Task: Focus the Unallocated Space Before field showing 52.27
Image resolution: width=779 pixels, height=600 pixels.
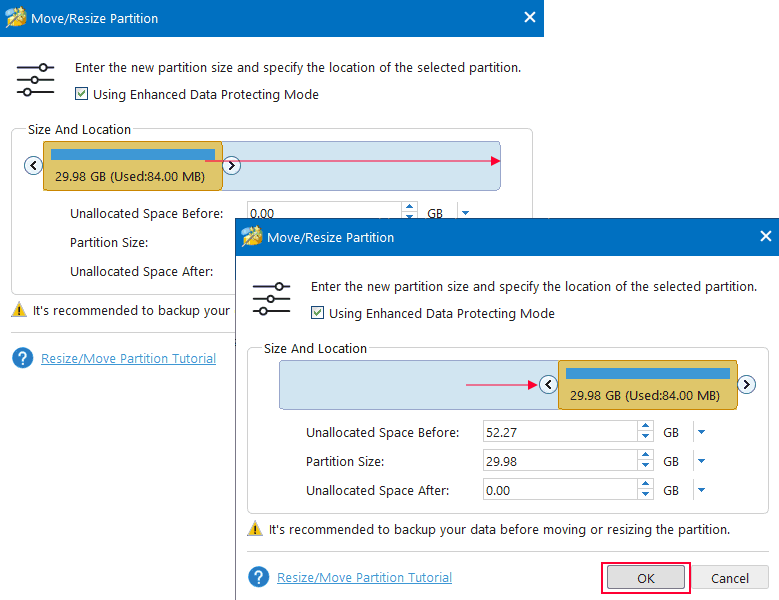Action: 560,432
